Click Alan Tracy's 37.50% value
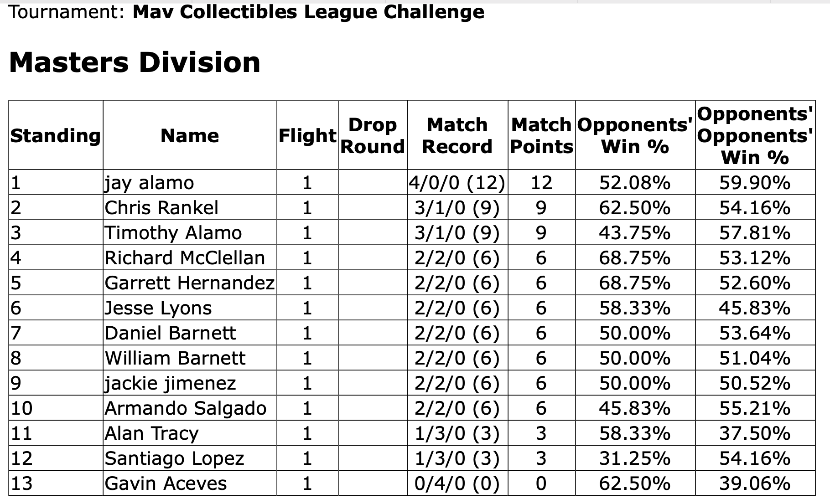This screenshot has width=830, height=504. [x=755, y=433]
